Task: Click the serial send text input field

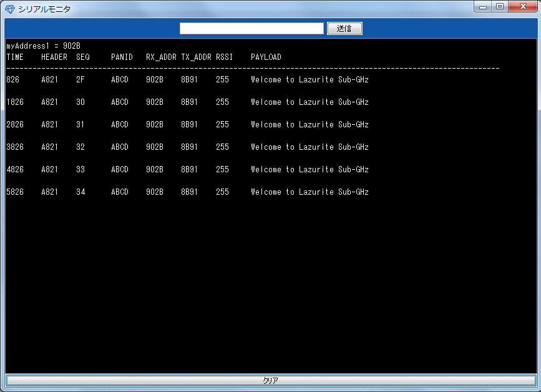Action: 251,28
